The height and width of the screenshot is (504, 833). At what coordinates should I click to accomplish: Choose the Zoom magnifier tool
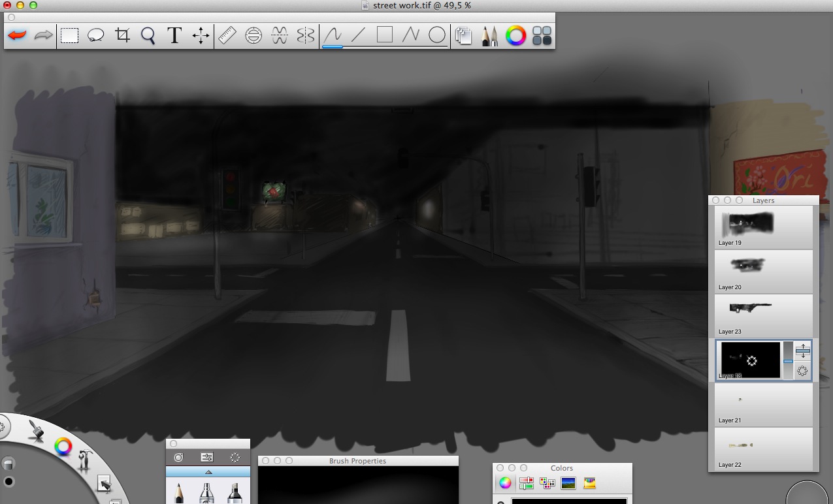click(148, 35)
